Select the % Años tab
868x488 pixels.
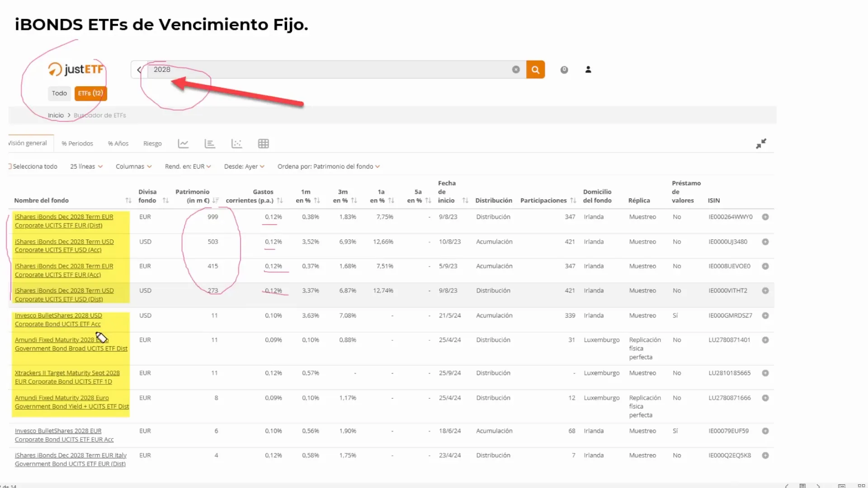[x=118, y=144]
